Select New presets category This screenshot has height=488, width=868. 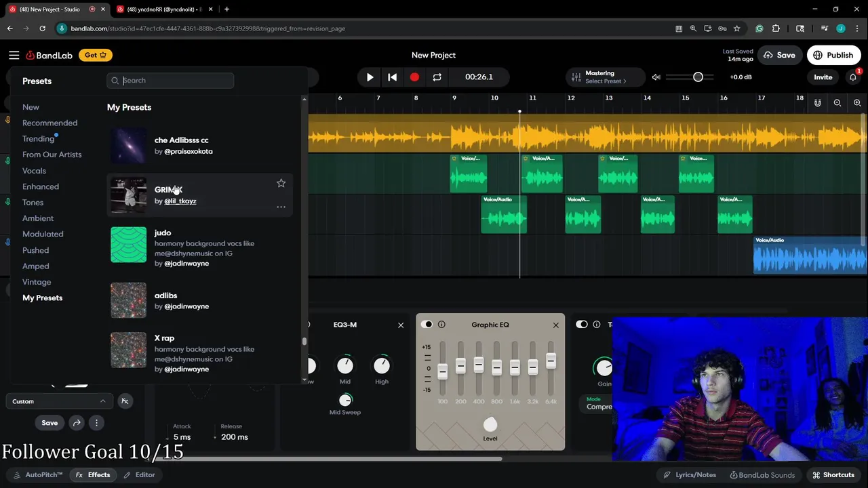[31, 107]
